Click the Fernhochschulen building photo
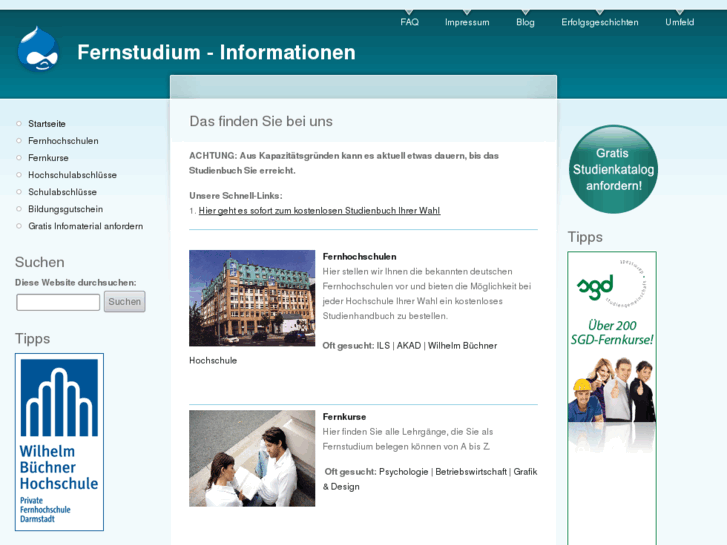Screen dimensions: 727x545 coord(252,298)
